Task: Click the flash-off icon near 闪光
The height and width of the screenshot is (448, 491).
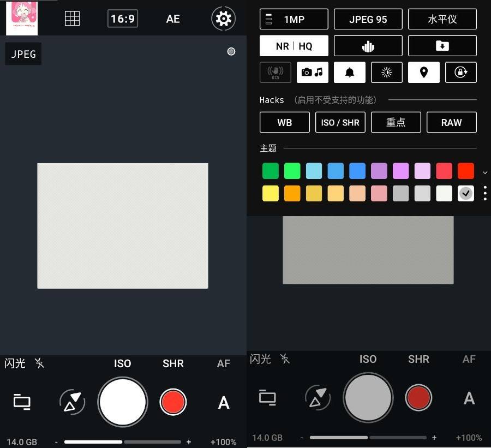Action: (39, 363)
